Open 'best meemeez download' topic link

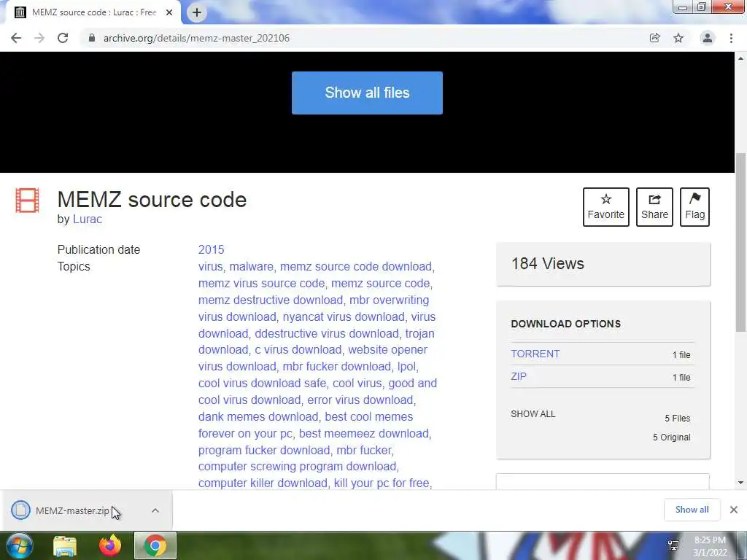click(x=363, y=433)
